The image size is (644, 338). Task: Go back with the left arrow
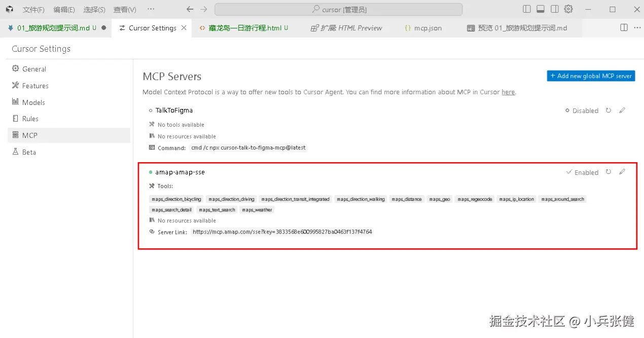click(x=190, y=9)
